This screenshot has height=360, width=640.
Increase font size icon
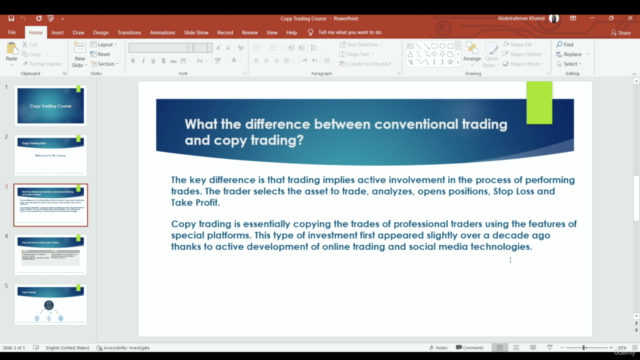coord(219,48)
